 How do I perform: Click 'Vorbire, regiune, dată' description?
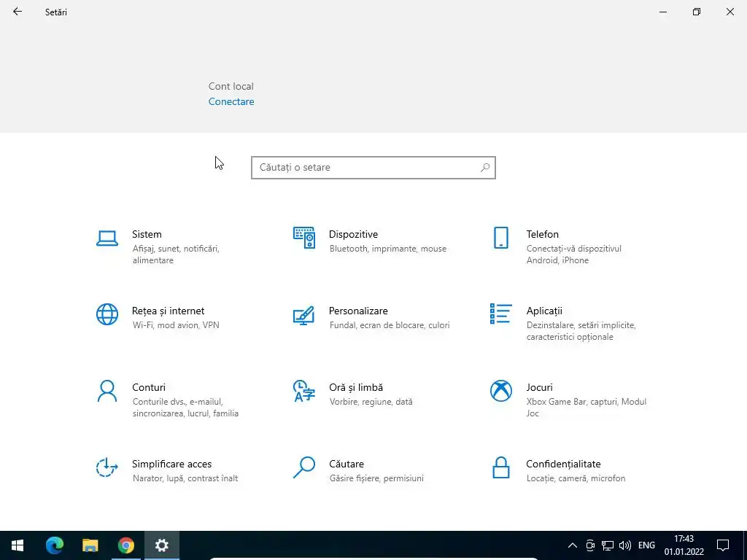(371, 402)
